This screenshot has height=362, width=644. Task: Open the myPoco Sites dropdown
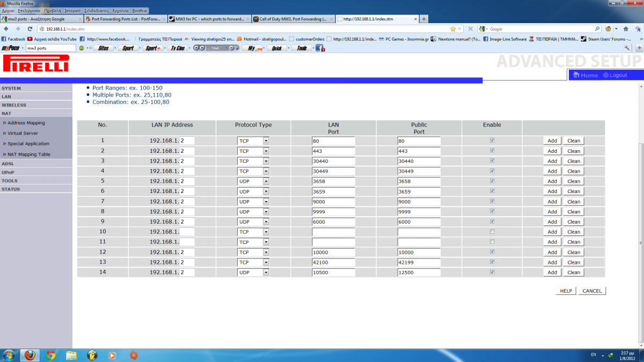point(104,48)
